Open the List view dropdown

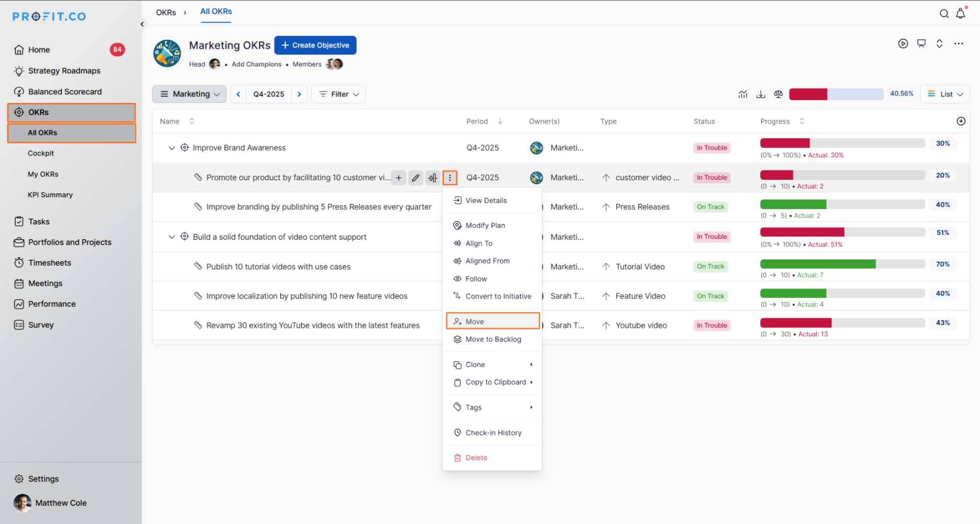(x=945, y=94)
